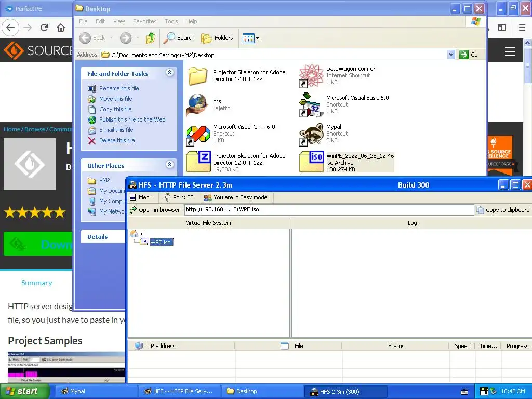
Task: Click the IP address column header
Action: [181, 346]
